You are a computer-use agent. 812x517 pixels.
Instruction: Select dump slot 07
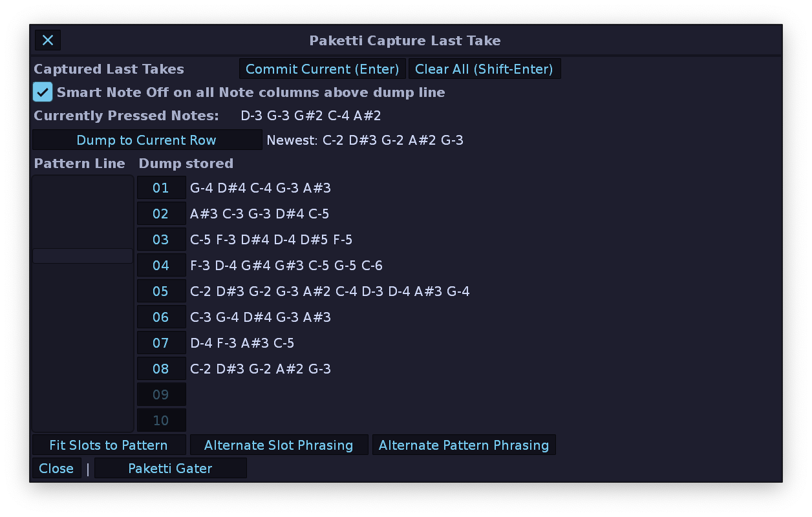[161, 343]
